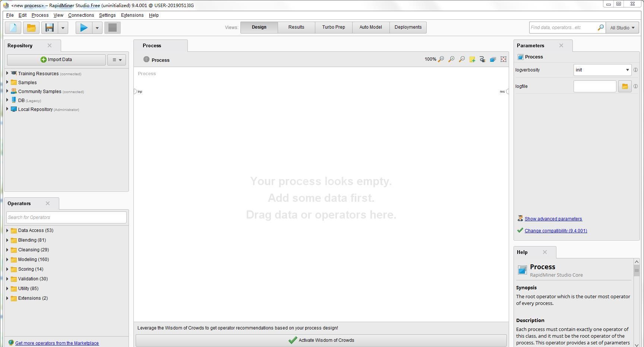Close the Parameters panel
This screenshot has height=347, width=644.
561,45
